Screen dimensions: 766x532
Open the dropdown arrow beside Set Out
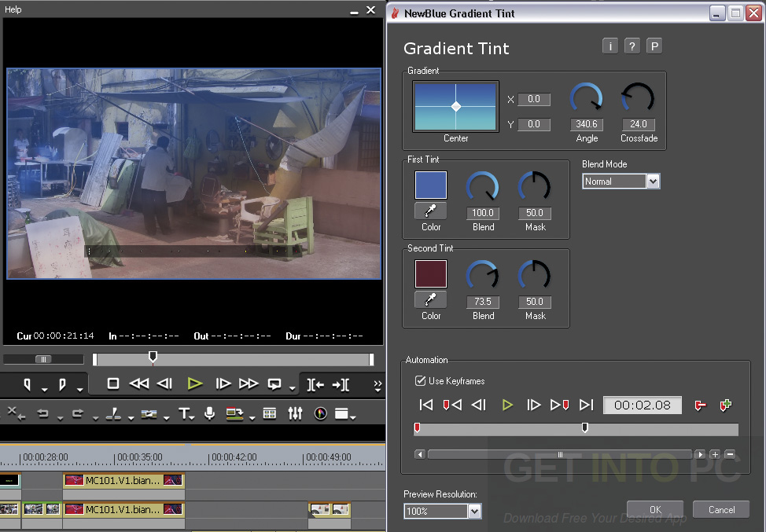pos(79,389)
